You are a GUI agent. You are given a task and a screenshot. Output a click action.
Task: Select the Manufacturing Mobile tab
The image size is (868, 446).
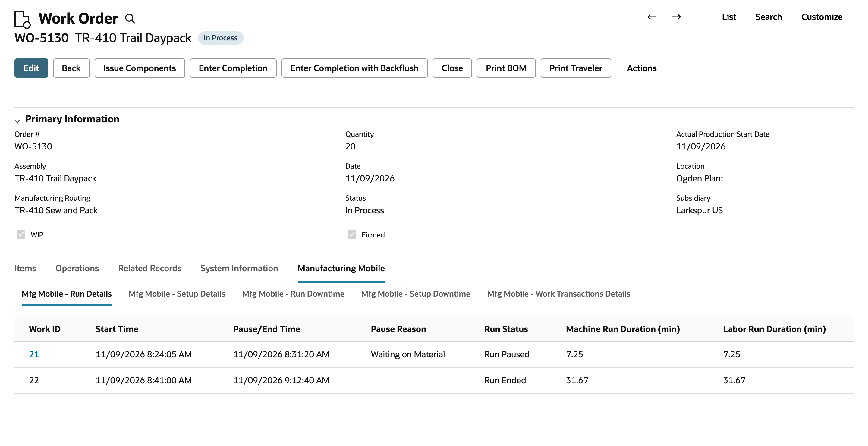point(341,268)
